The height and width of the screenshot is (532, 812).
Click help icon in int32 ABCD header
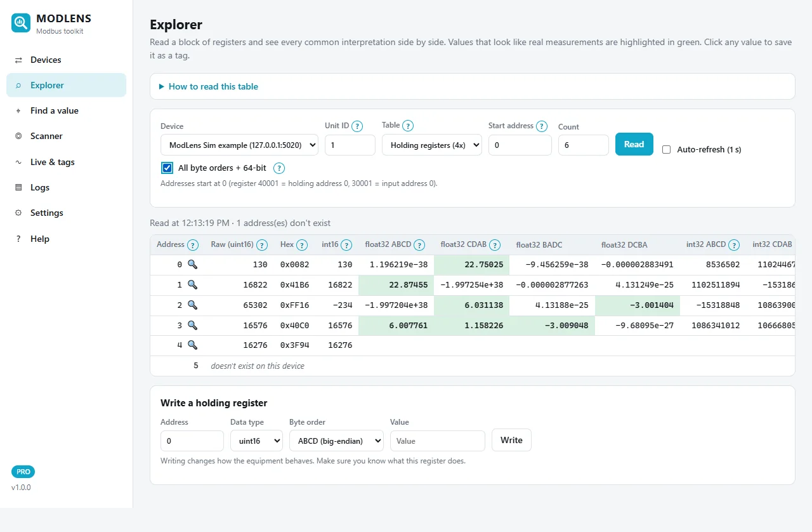tap(734, 245)
